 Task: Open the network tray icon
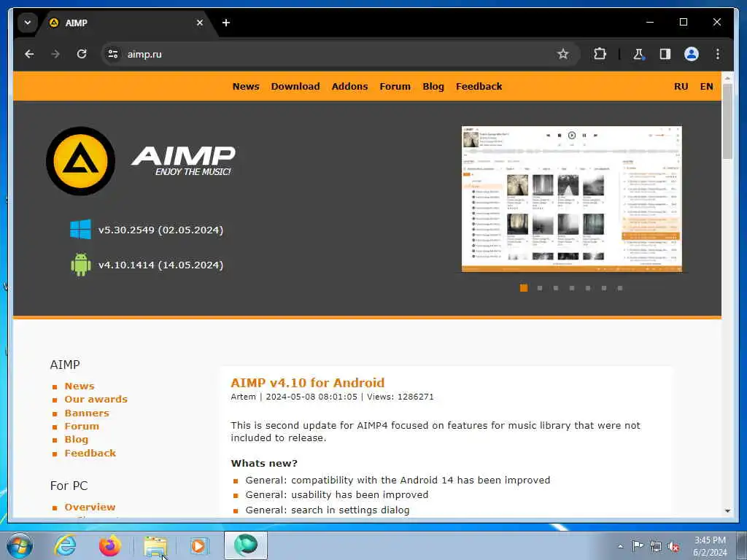click(x=656, y=547)
